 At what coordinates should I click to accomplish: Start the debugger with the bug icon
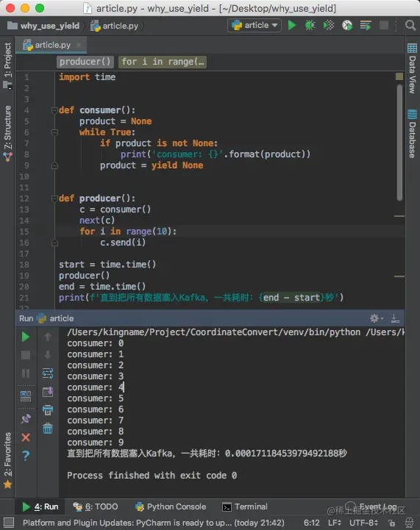(x=310, y=25)
